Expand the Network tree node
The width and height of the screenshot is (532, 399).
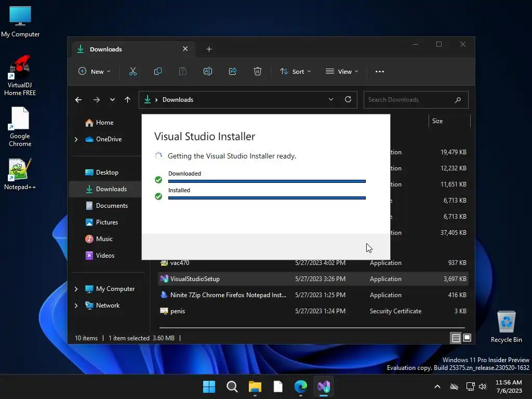pyautogui.click(x=76, y=305)
